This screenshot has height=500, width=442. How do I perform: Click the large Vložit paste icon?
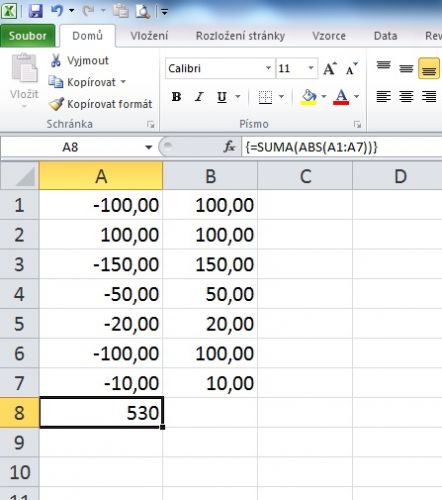[24, 68]
